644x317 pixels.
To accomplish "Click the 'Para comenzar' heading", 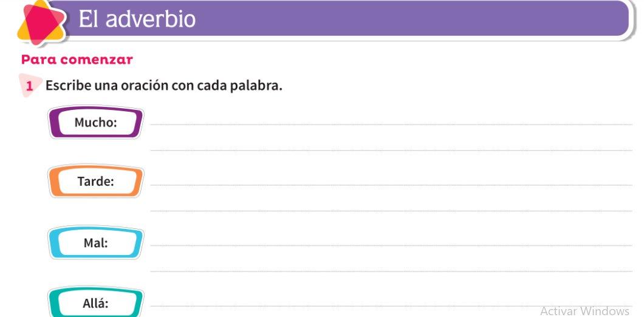I will pyautogui.click(x=77, y=60).
